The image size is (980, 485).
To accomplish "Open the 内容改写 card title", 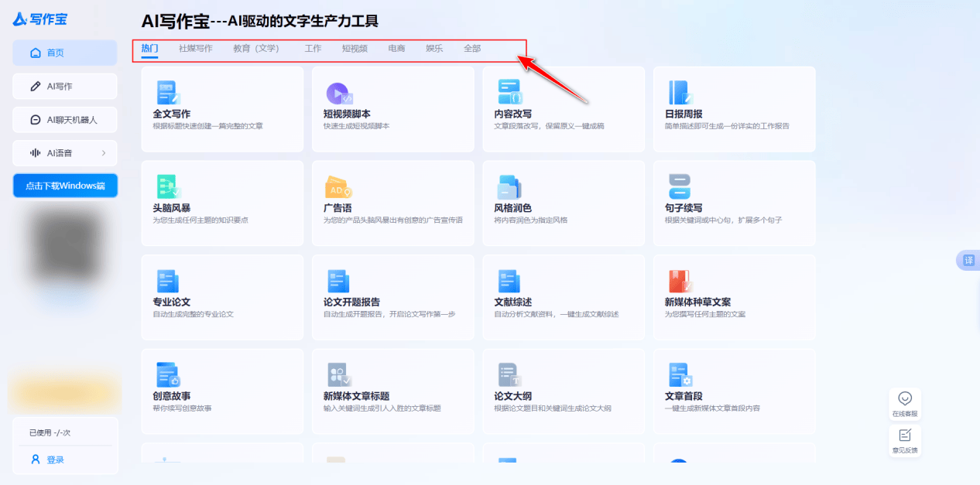I will (x=512, y=114).
